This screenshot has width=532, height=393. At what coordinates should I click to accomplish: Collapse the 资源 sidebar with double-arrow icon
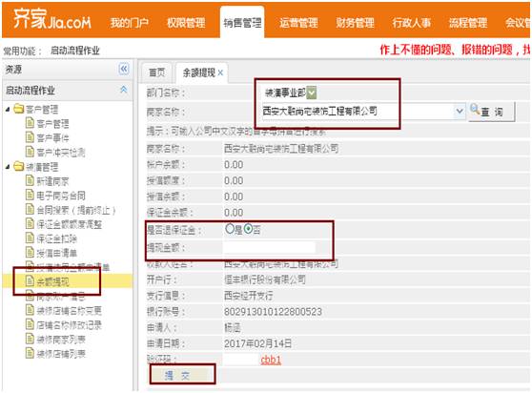coord(124,70)
